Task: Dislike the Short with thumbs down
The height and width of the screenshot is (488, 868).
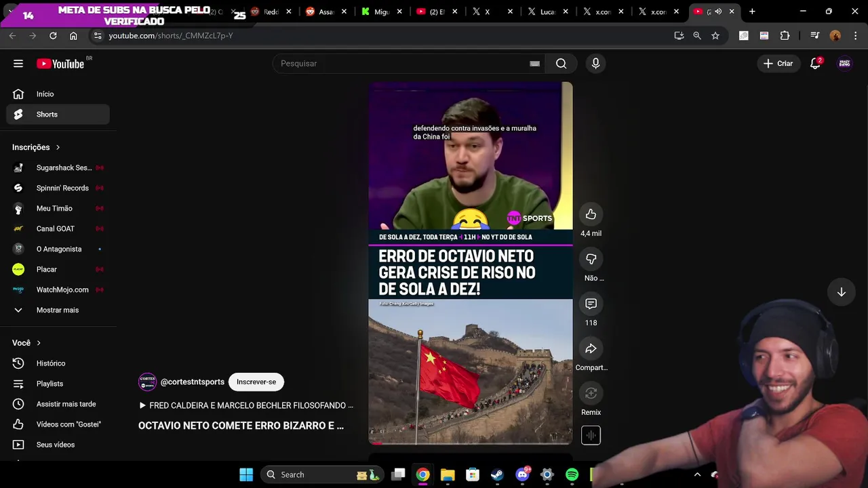Action: click(591, 259)
